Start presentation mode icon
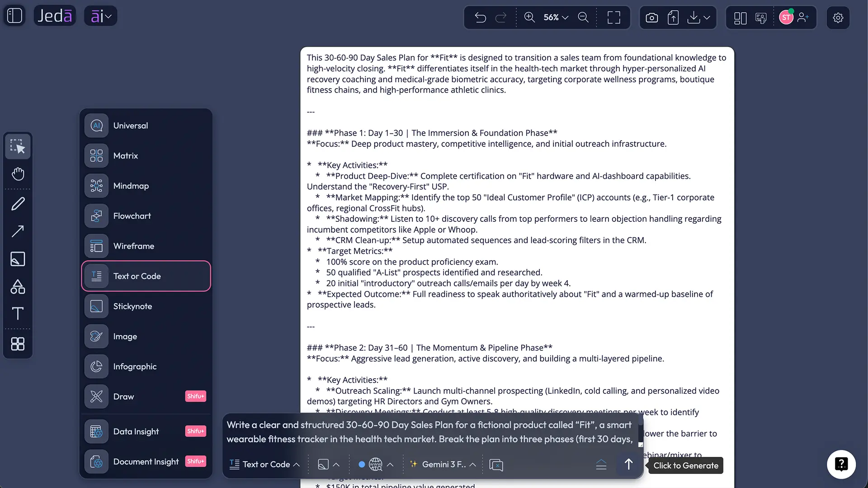868x488 pixels. [761, 18]
